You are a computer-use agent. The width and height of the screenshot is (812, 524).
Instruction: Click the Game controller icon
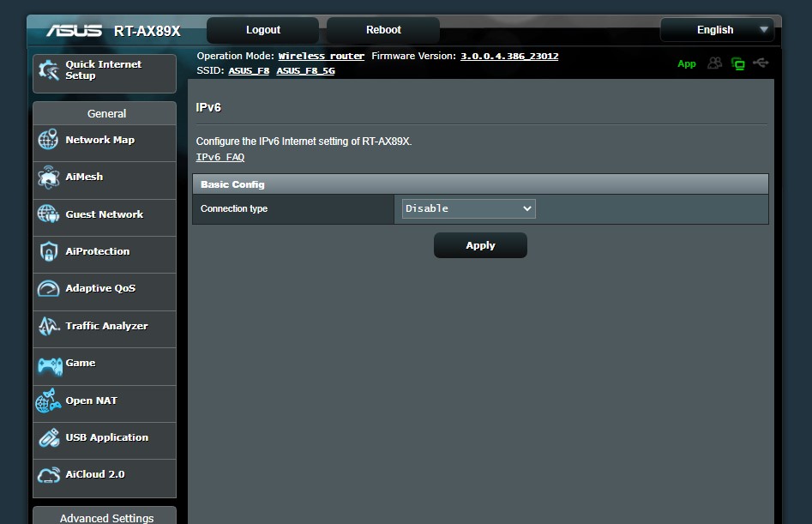pos(50,366)
